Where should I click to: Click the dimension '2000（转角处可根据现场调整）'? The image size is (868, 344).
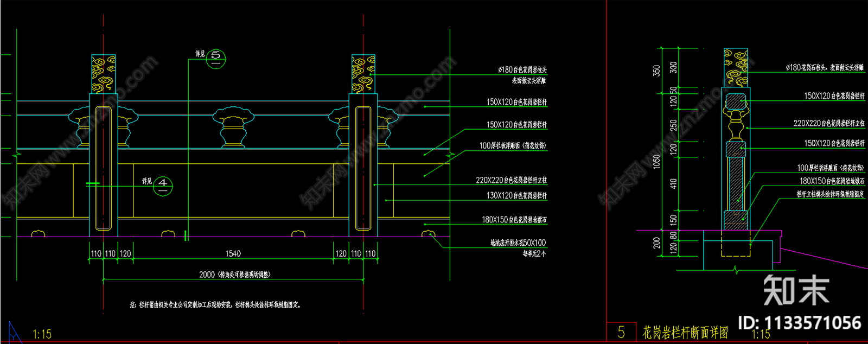[234, 275]
